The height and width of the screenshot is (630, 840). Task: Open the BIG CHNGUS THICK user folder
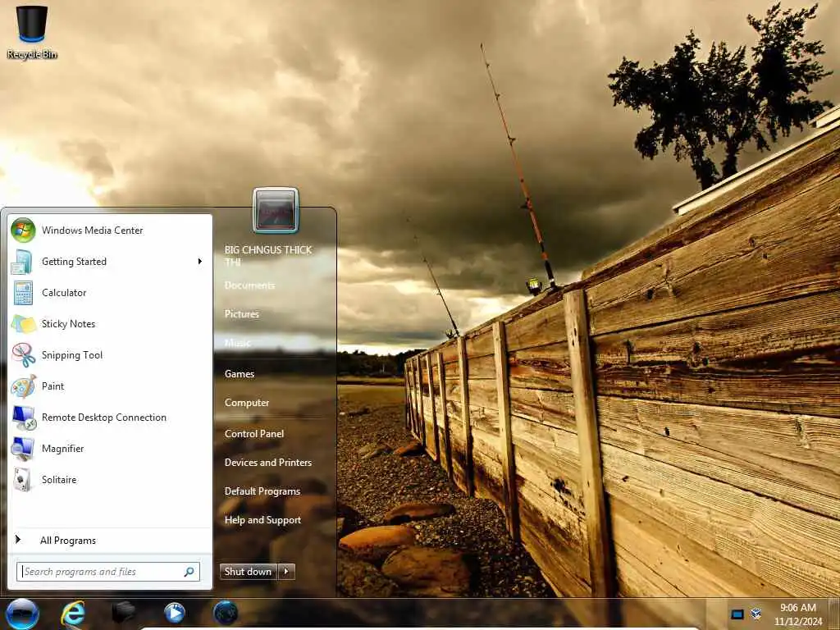coord(268,256)
